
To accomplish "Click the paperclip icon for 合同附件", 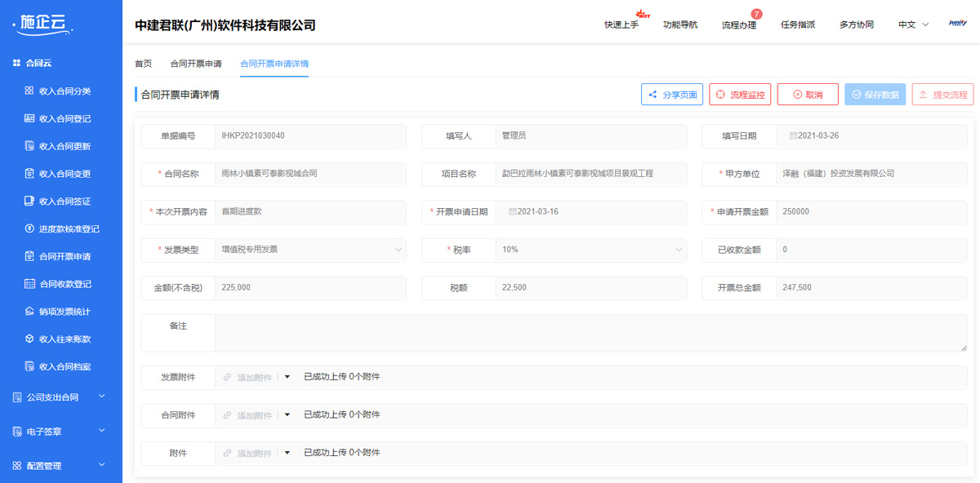I will point(228,415).
